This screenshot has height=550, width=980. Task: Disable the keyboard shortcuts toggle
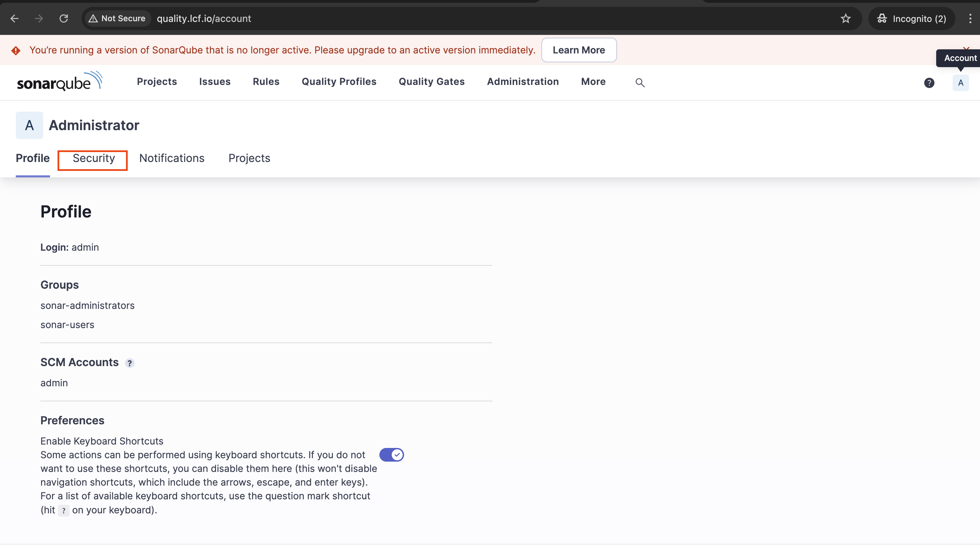click(x=391, y=455)
